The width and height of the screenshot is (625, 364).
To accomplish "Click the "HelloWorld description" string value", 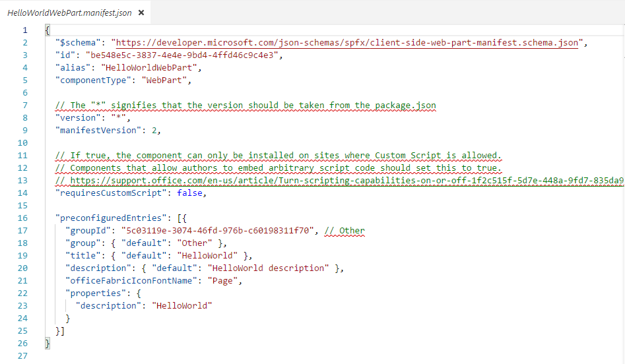I will coord(268,268).
